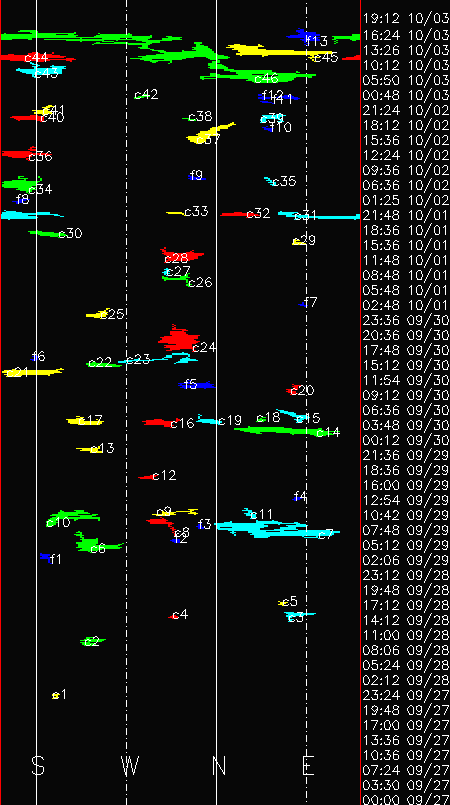This screenshot has height=805, width=450.
Task: Select the red c24 event marker
Action: [x=179, y=338]
